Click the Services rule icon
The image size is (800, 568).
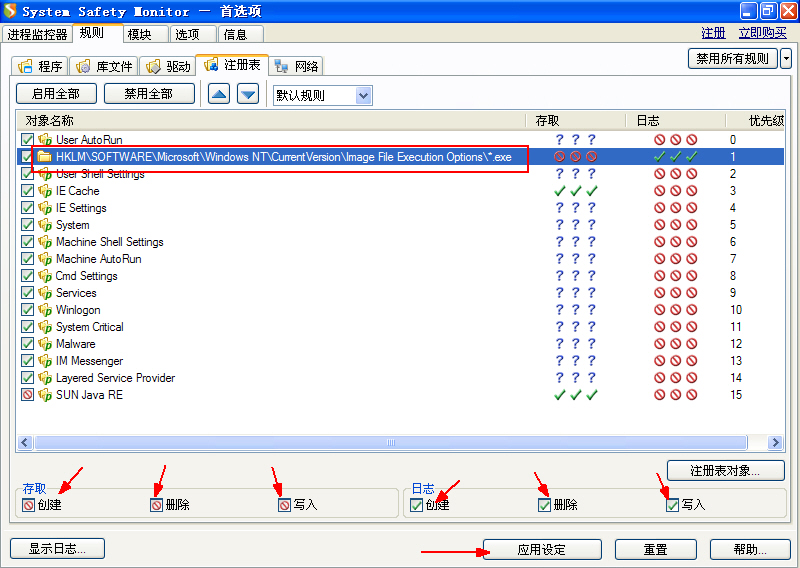[45, 293]
